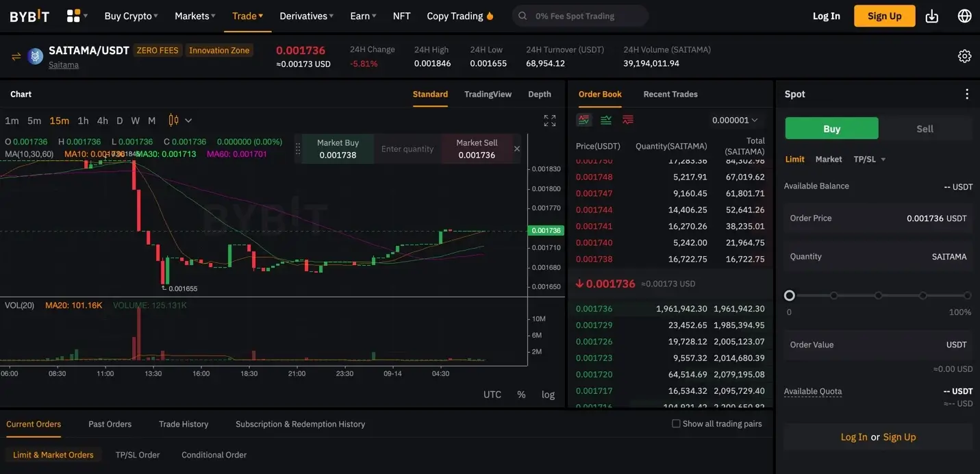Switch to Depth chart tab
Viewport: 980px width, 474px height.
[539, 95]
